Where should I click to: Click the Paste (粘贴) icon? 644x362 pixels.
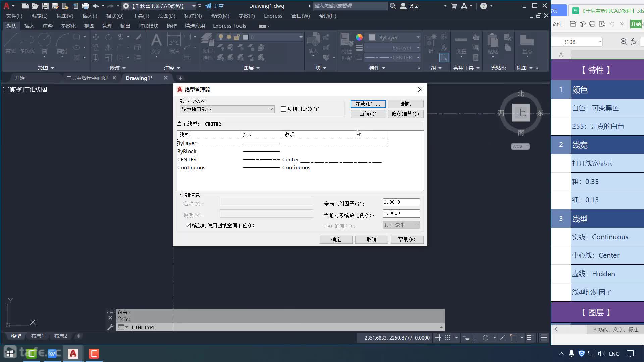click(493, 44)
